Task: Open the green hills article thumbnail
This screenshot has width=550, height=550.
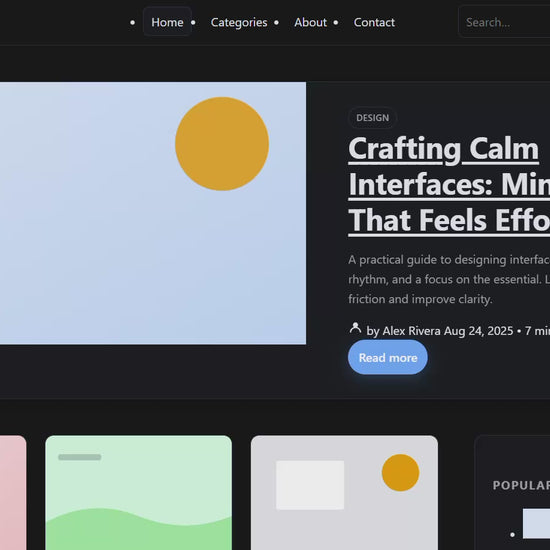Action: 139,492
